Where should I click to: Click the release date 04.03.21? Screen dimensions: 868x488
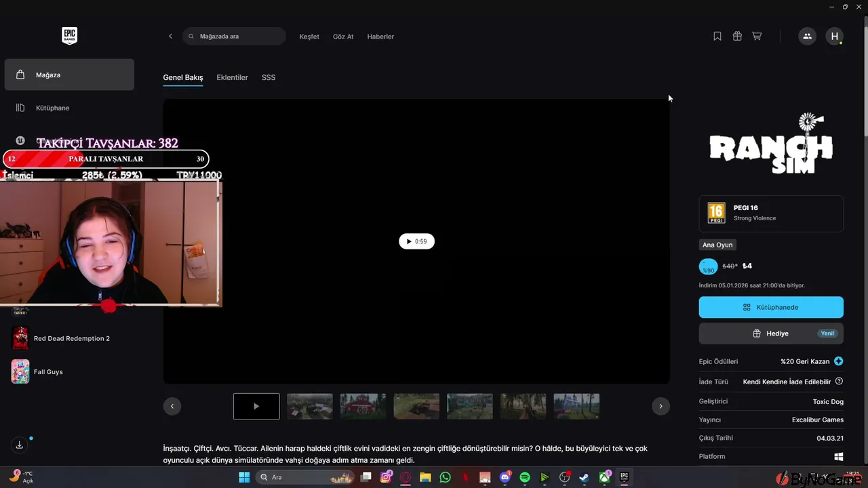(x=830, y=439)
